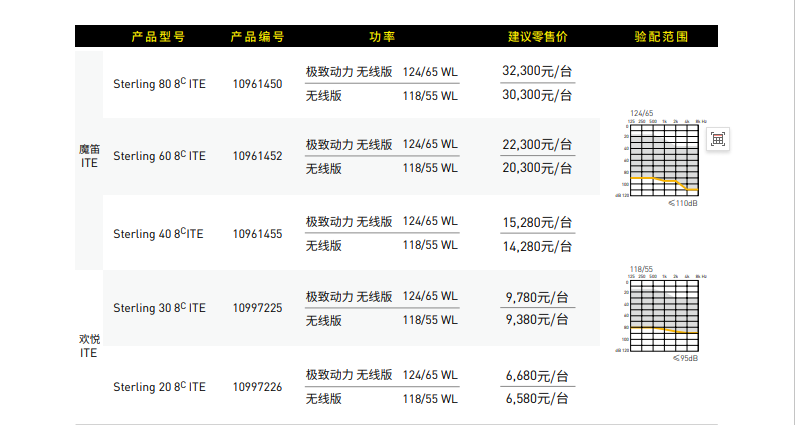Click 118/55 WL in Sterling 80 row
The image size is (795, 425).
430,96
